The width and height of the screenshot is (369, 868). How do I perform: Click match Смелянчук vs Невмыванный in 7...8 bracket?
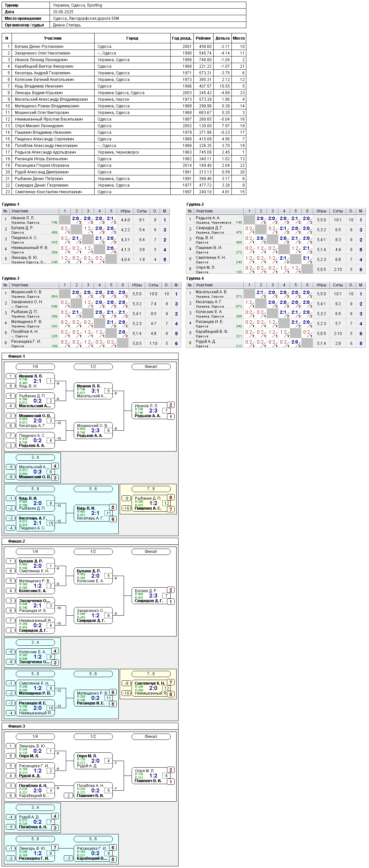(x=151, y=688)
